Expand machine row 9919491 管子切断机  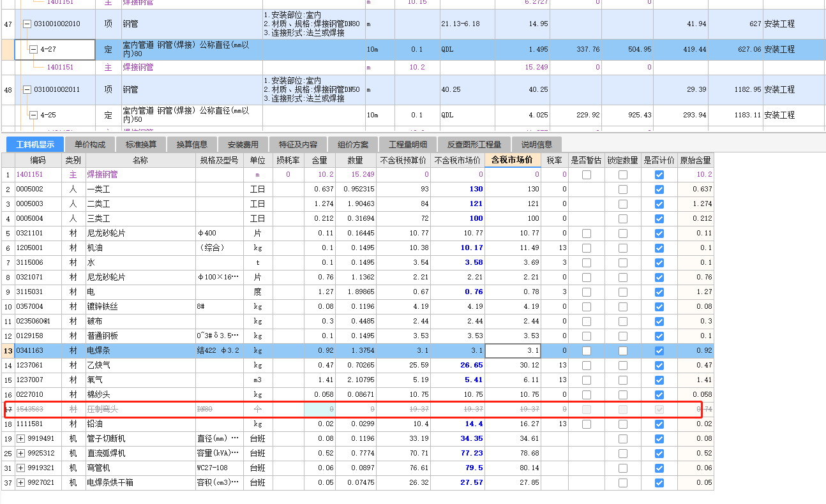coord(20,438)
